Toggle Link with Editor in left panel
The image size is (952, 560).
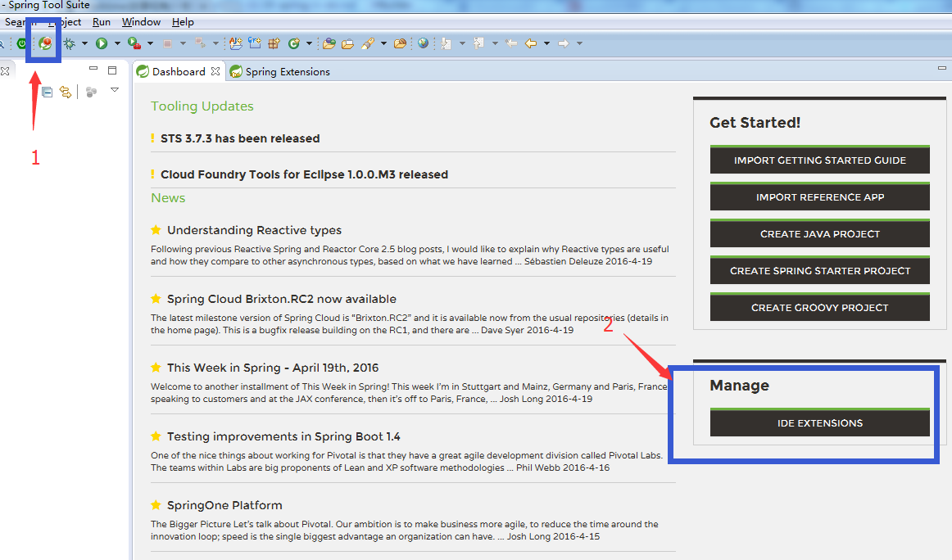pyautogui.click(x=66, y=93)
